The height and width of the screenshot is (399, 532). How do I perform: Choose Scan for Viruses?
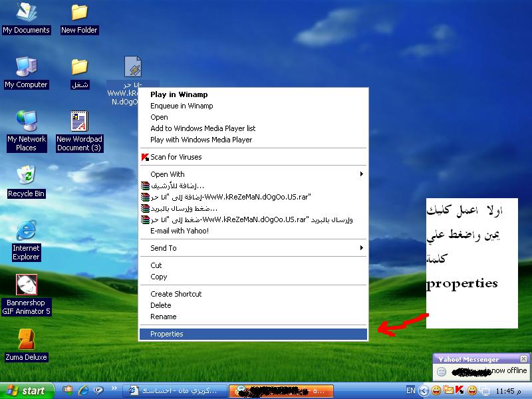point(253,157)
